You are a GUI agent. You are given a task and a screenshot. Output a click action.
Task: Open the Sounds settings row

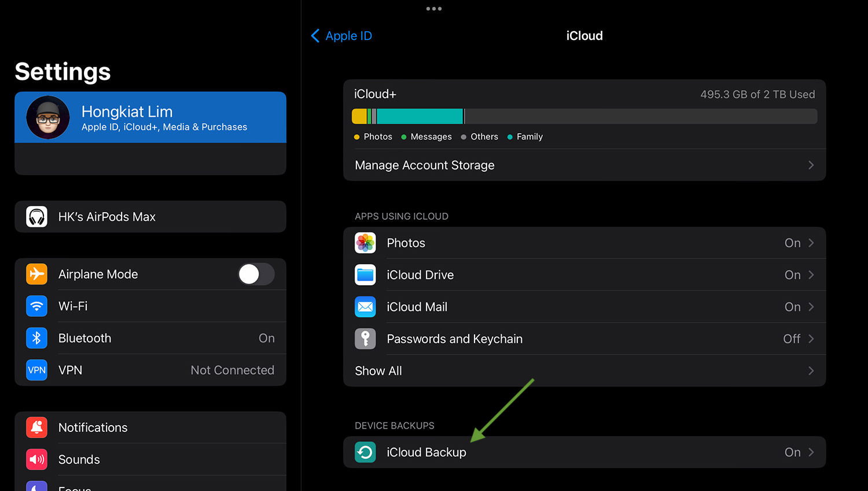click(x=150, y=460)
